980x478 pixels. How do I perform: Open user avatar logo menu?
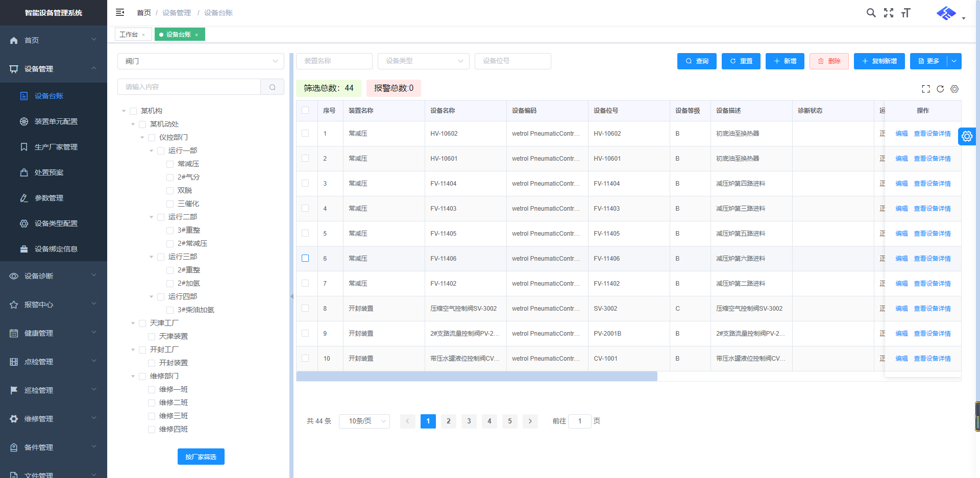946,13
